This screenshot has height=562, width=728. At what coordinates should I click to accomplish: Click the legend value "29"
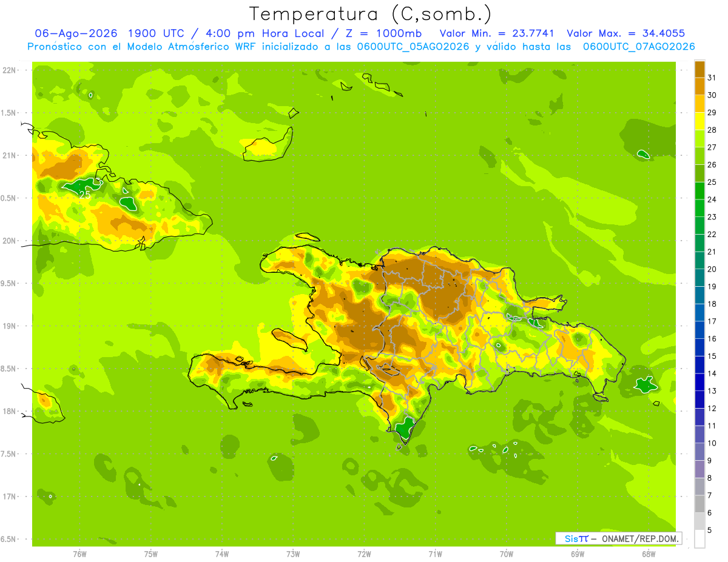712,112
